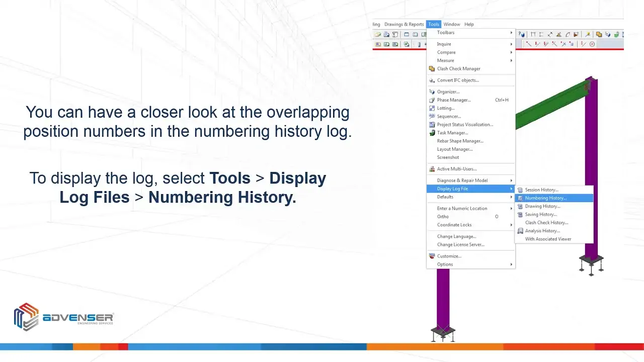Choose Change Language option
Screen dimensions: 644x362
pos(456,236)
